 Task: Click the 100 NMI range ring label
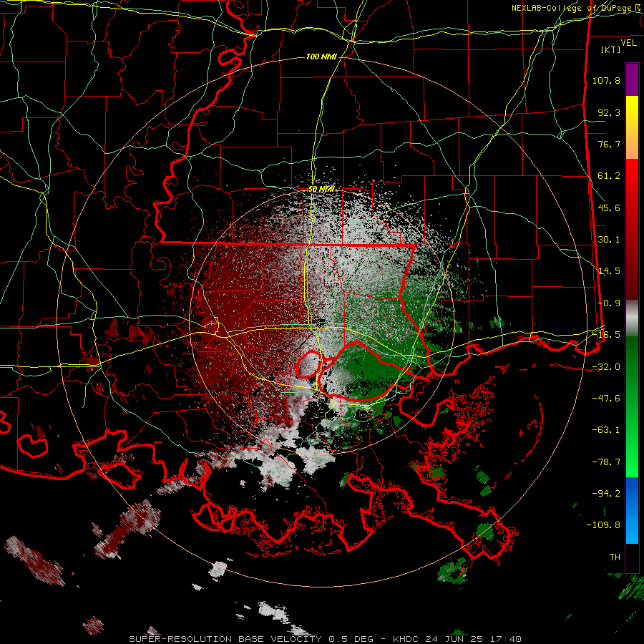click(321, 57)
